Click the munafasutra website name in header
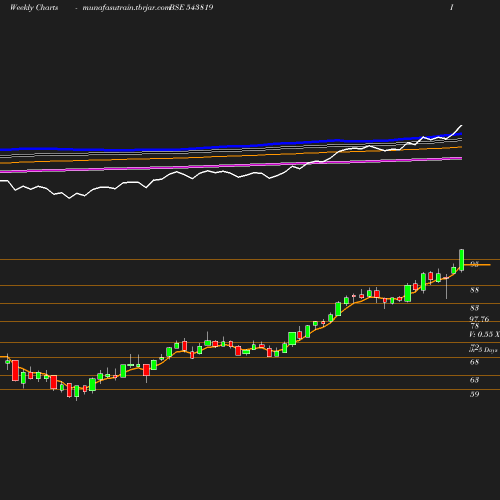Screen dimensions: 500x500 coord(126,8)
